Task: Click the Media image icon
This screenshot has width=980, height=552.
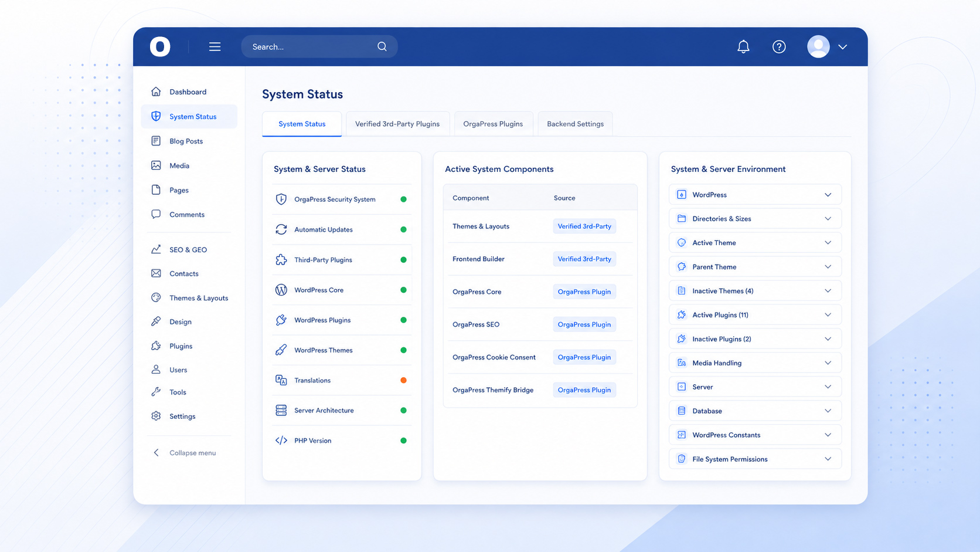Action: (x=156, y=165)
